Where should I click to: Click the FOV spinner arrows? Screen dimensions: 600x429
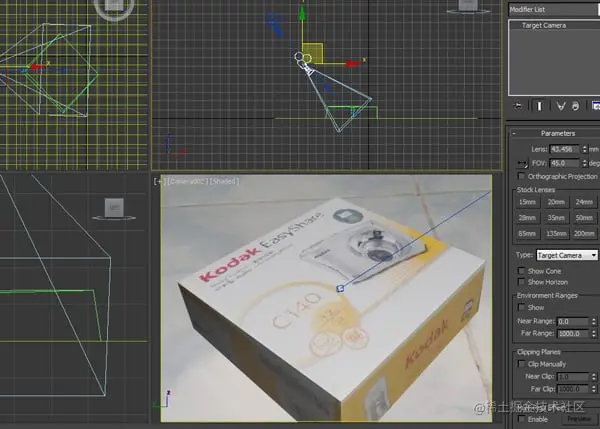pos(584,163)
